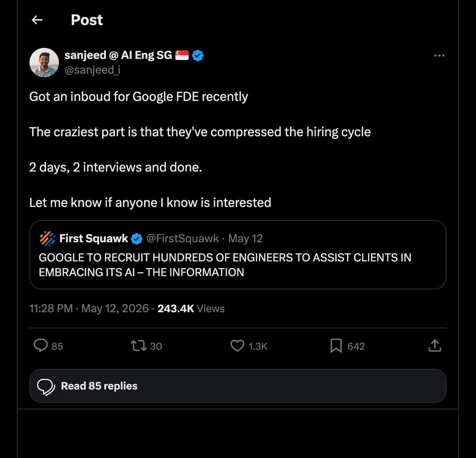Click First Squawk's verified checkmark badge
Screen dimensions: 476x458
(136, 239)
